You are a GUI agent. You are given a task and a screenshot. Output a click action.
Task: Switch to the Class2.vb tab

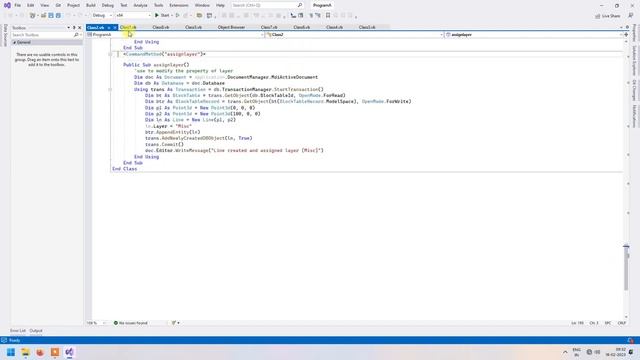(96, 27)
